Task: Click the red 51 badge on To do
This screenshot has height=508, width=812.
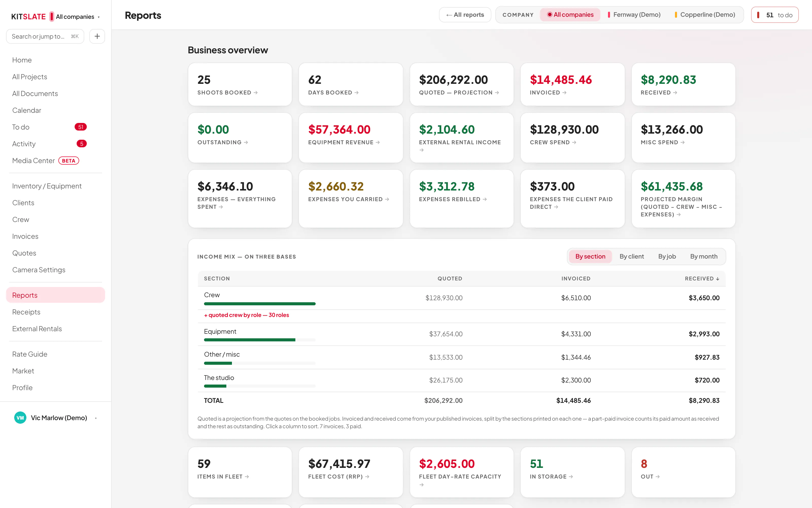Action: pyautogui.click(x=80, y=127)
